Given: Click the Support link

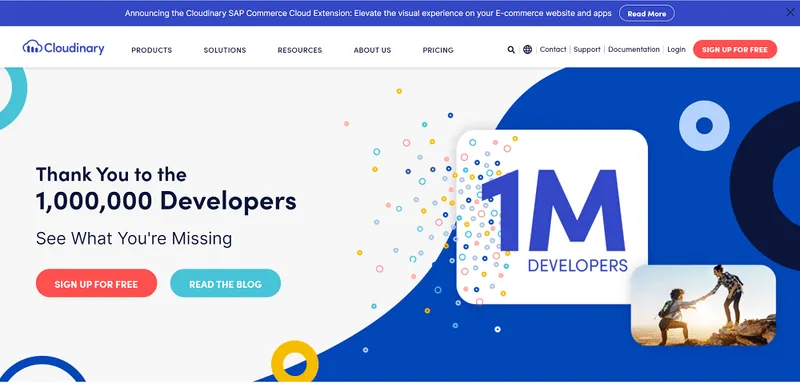Looking at the screenshot, I should pyautogui.click(x=587, y=49).
